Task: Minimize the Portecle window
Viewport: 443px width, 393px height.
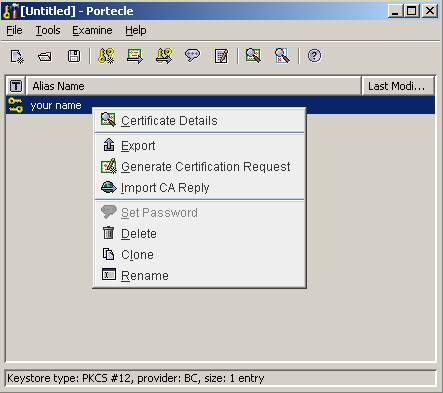Action: (396, 11)
